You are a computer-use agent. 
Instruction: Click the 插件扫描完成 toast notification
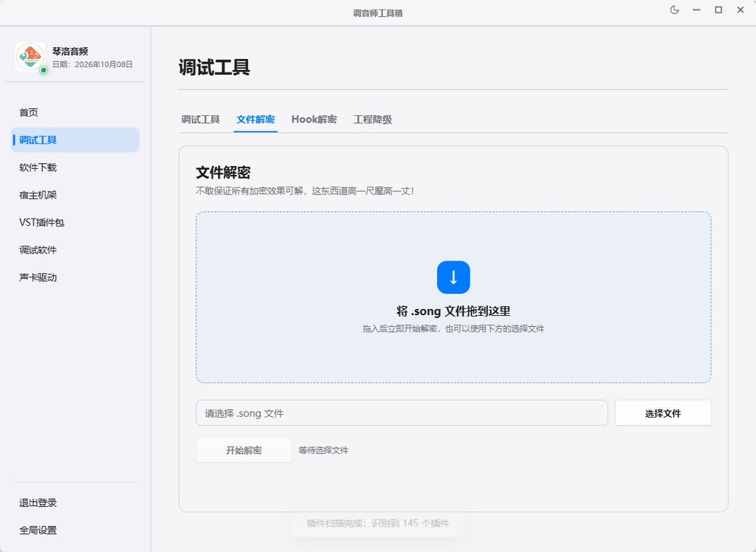tap(378, 523)
